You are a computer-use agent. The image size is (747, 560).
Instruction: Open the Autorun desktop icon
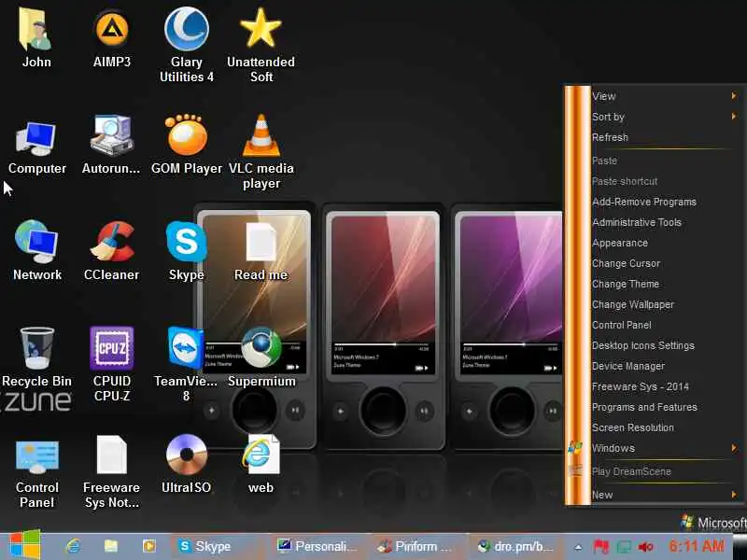[x=111, y=136]
